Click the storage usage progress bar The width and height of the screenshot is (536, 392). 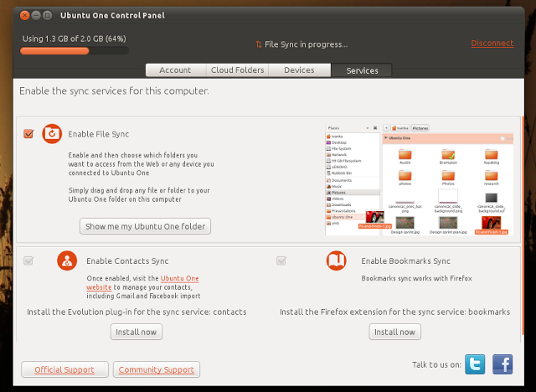click(x=75, y=51)
